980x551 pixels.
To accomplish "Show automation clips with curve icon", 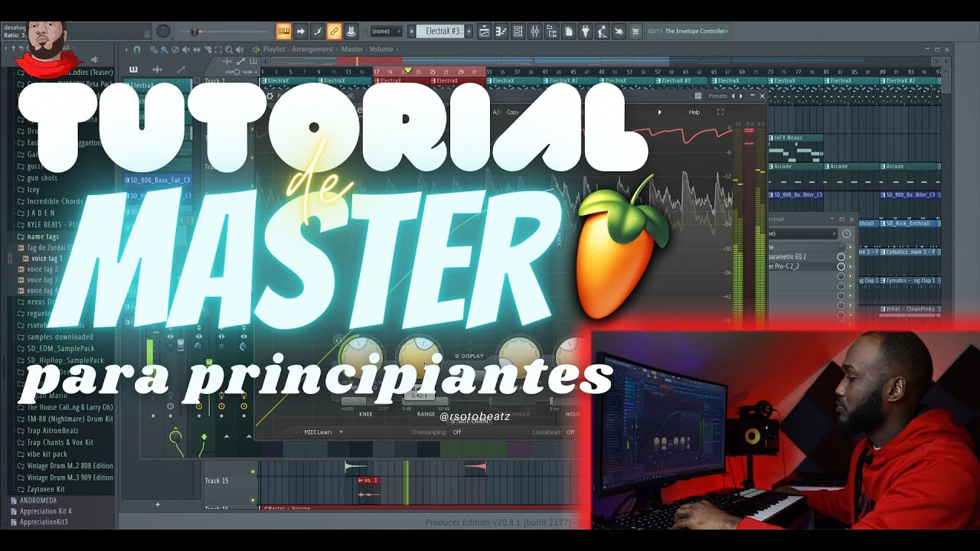I will [x=181, y=70].
